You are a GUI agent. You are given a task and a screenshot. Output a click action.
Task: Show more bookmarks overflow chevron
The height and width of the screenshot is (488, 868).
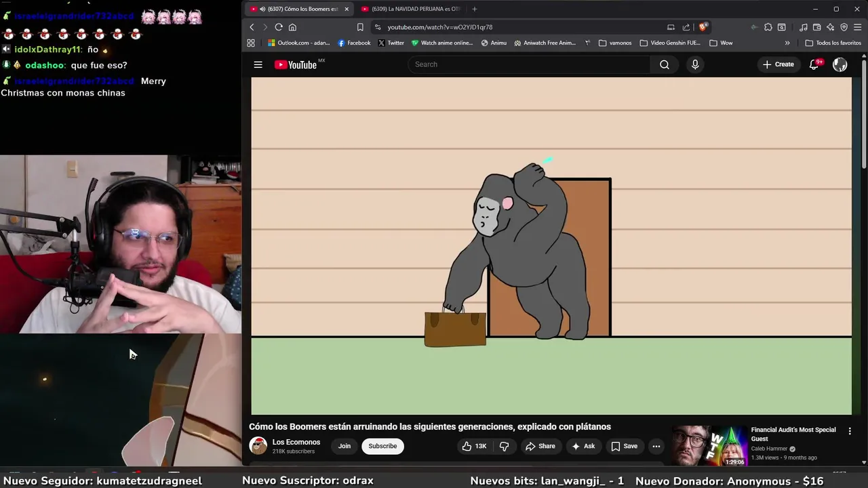(x=787, y=43)
